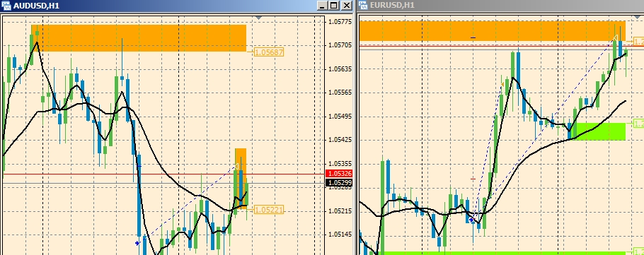Select the blue arrow marker on AUDUSD chart

[137, 244]
